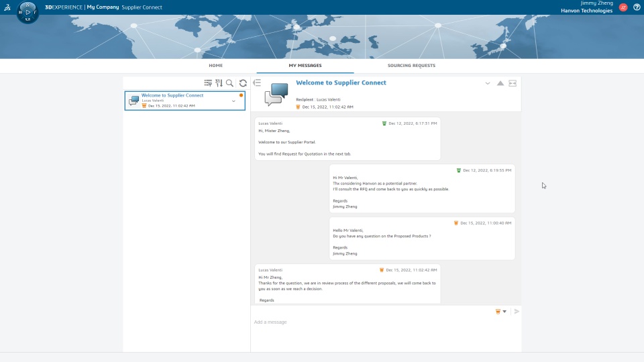The width and height of the screenshot is (644, 362).
Task: Open the JZ user profile avatar
Action: point(623,7)
